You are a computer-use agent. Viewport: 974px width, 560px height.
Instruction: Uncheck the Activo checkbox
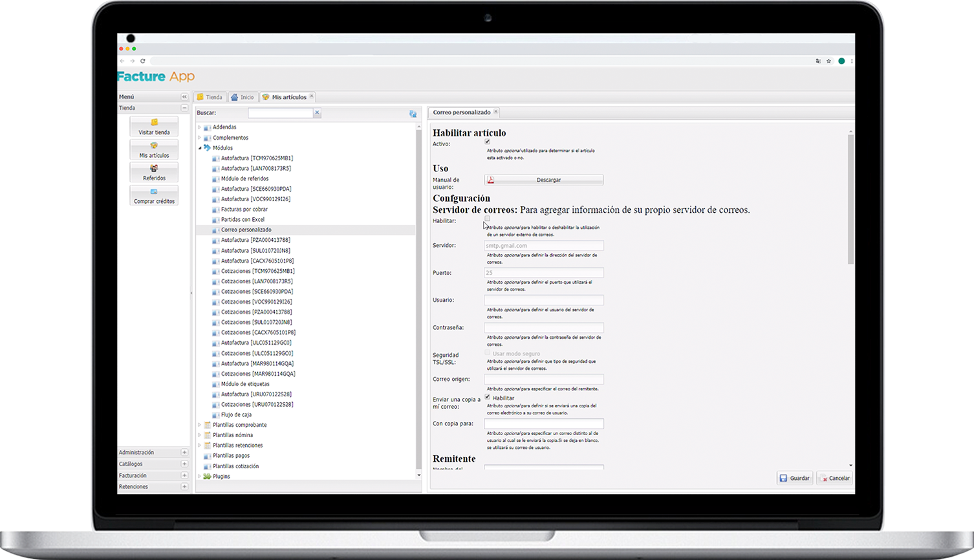point(488,142)
